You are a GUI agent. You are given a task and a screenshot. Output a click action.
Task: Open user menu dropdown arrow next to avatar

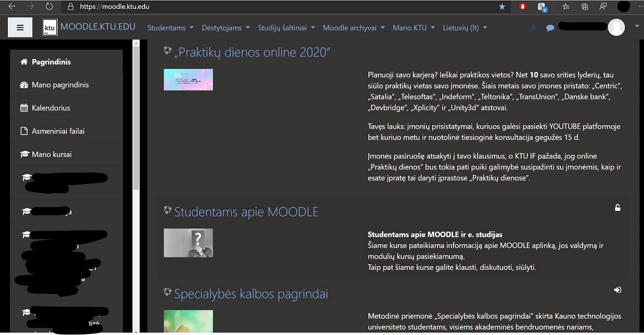637,27
